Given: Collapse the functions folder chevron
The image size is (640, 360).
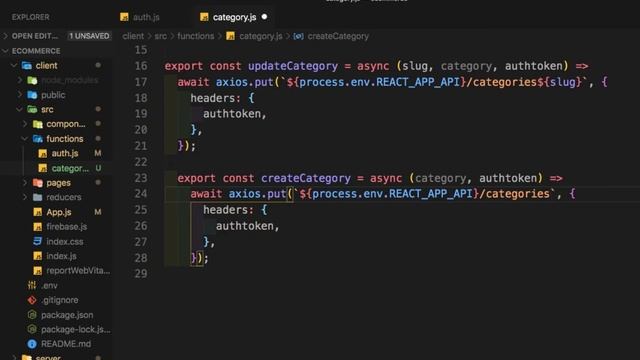Looking at the screenshot, I should (25, 139).
